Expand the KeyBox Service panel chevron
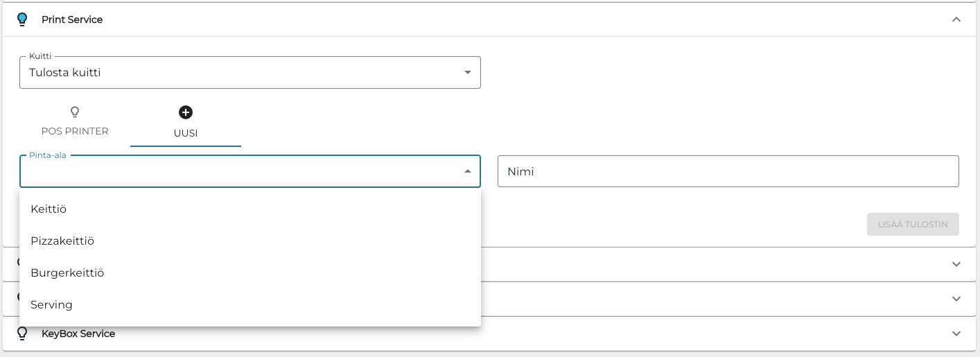 click(956, 333)
